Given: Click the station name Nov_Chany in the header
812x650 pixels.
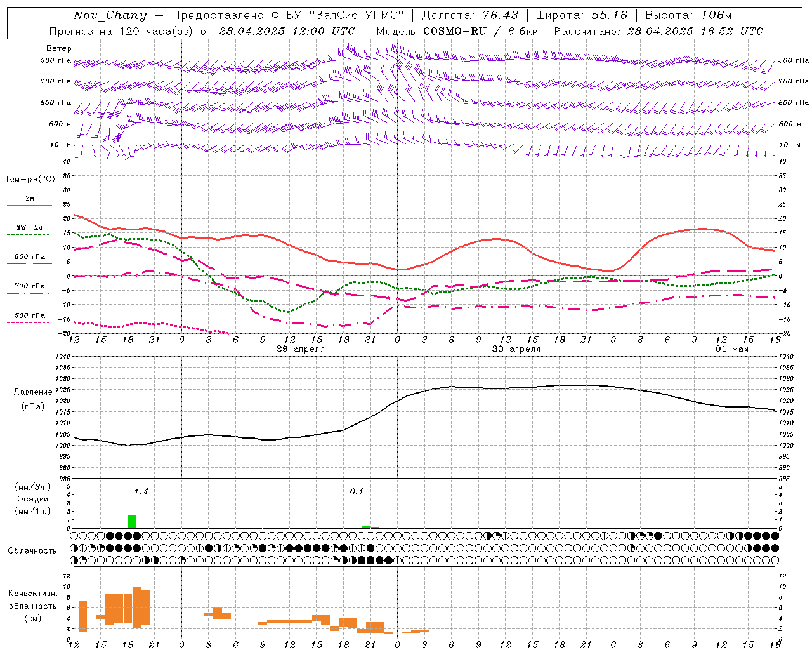Looking at the screenshot, I should pos(110,15).
